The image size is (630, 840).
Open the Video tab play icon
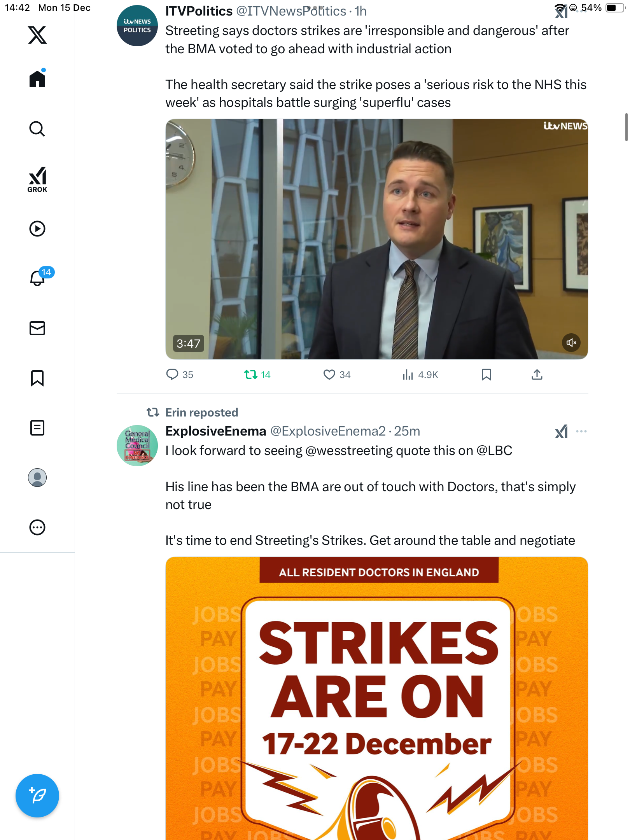[37, 229]
